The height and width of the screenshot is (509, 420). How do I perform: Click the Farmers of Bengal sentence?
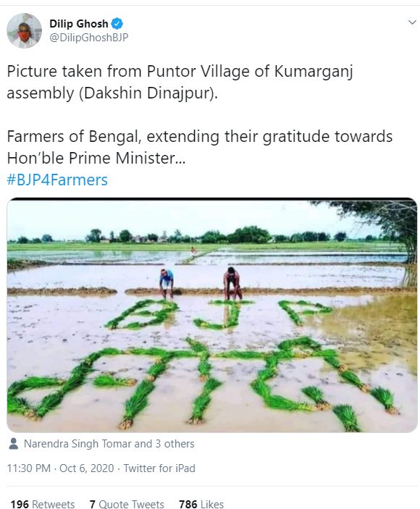click(x=200, y=147)
